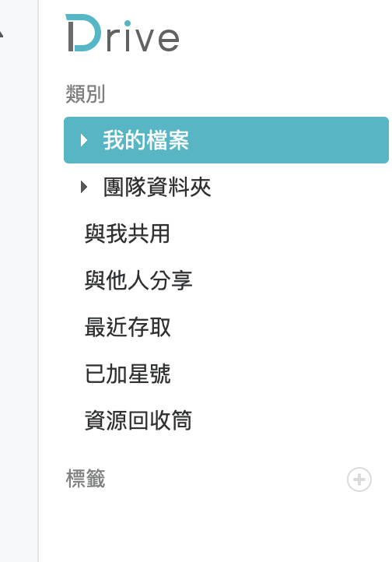Image resolution: width=392 pixels, height=562 pixels.
Task: Click empty area of highlighted 我的檔案 row
Action: pyautogui.click(x=286, y=140)
